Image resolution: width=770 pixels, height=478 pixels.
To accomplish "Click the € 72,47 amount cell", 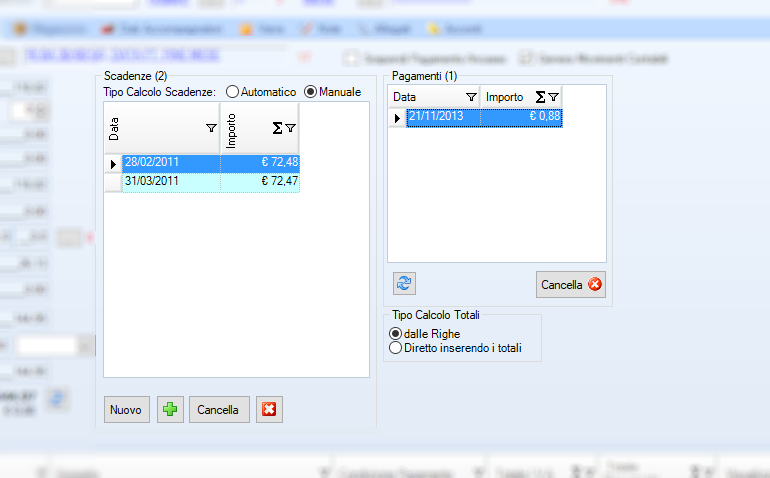I will (260, 182).
